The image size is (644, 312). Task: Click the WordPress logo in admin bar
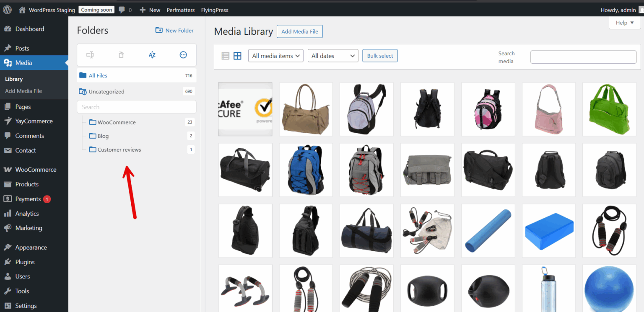coord(7,10)
